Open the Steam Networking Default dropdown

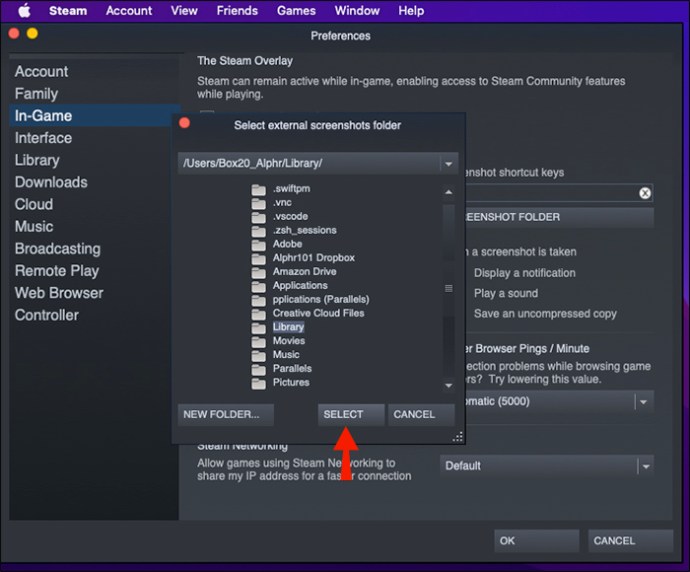point(547,466)
